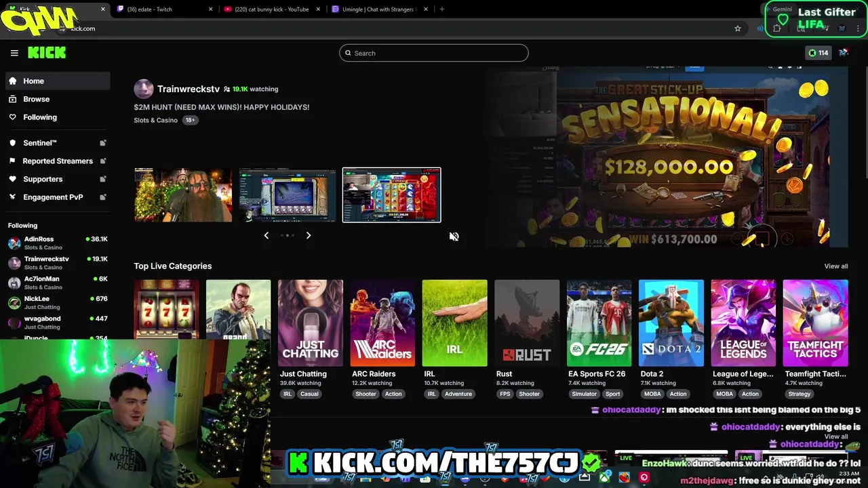Open the profile avatar menu

pyautogui.click(x=844, y=53)
